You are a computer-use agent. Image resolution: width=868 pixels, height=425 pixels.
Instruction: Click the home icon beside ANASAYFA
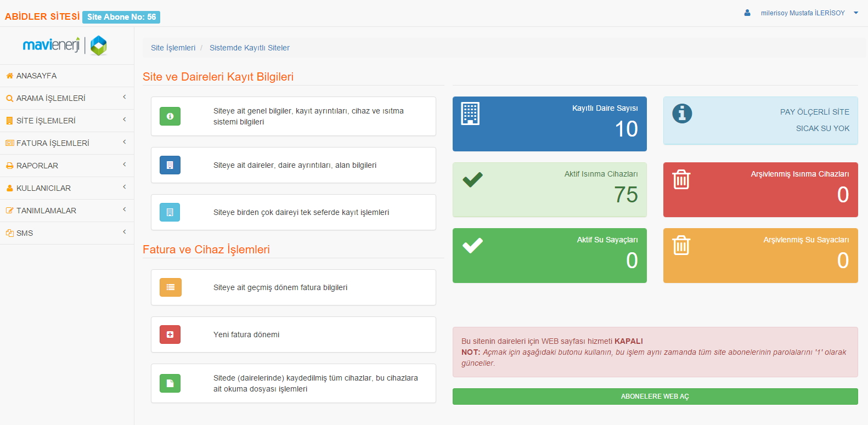9,76
